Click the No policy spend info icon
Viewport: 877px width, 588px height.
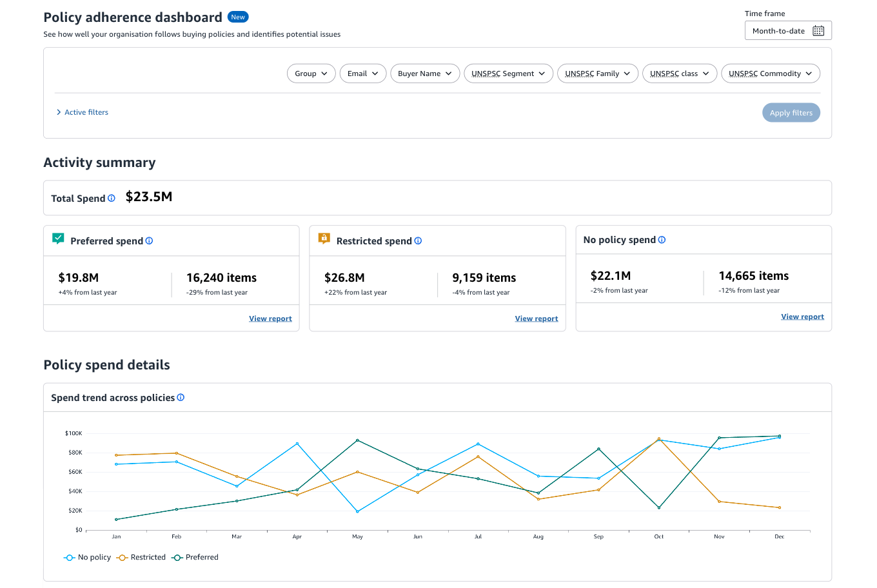(x=662, y=239)
